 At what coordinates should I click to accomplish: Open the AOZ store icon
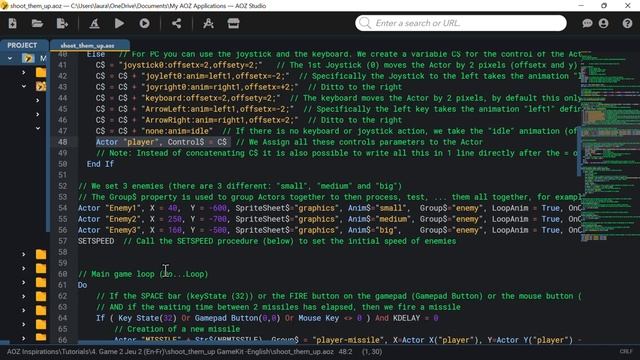233,23
